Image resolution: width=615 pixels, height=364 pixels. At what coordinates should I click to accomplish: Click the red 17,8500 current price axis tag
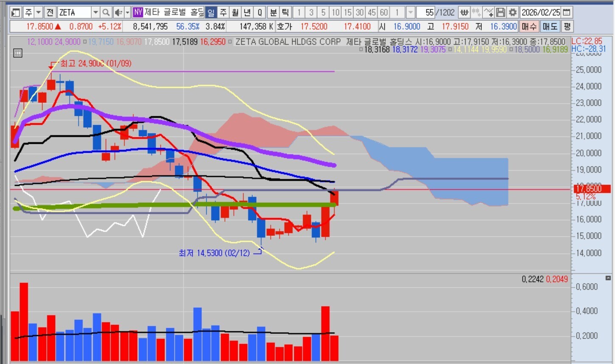pyautogui.click(x=592, y=189)
